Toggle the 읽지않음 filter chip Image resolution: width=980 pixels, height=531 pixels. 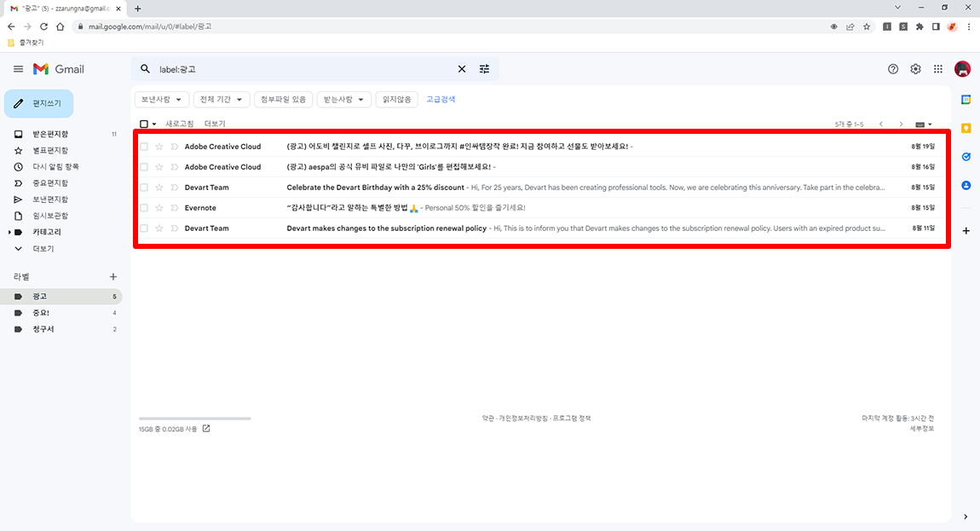397,100
